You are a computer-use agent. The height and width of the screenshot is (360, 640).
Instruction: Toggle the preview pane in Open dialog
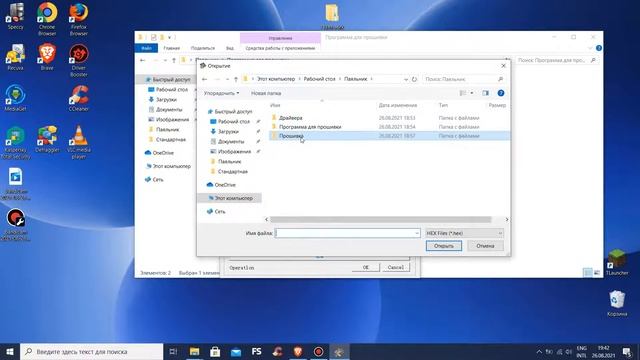tap(485, 93)
